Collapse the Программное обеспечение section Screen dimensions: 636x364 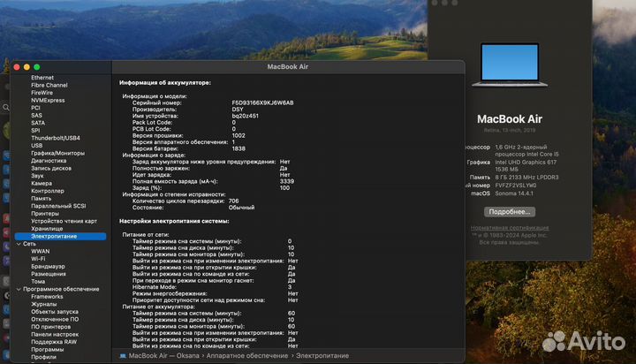[18, 289]
